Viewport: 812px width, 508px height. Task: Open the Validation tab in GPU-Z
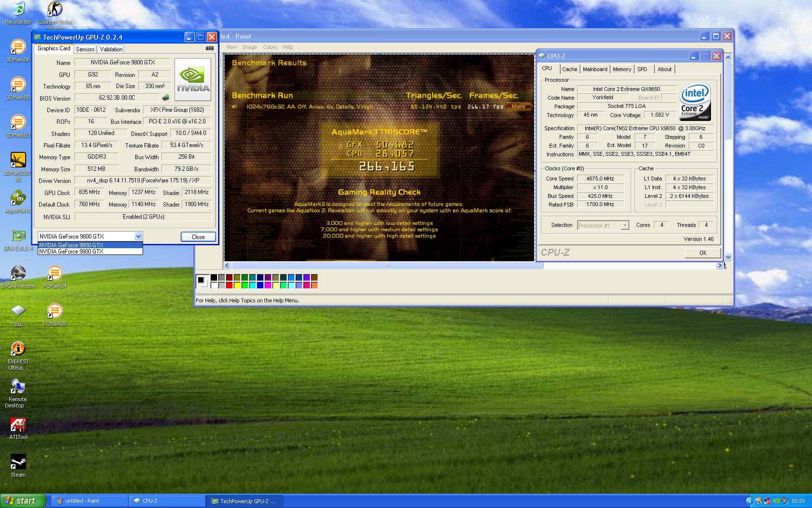pos(111,49)
